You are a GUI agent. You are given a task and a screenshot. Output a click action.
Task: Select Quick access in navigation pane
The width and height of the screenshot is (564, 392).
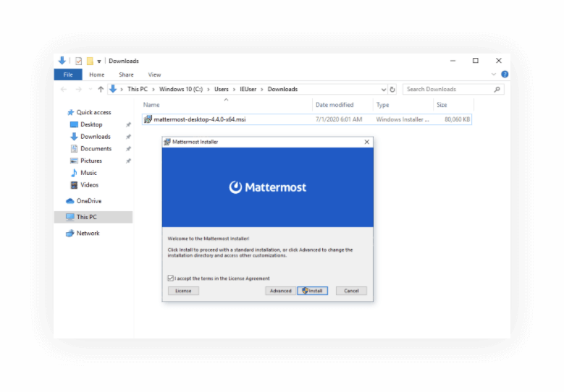click(93, 112)
